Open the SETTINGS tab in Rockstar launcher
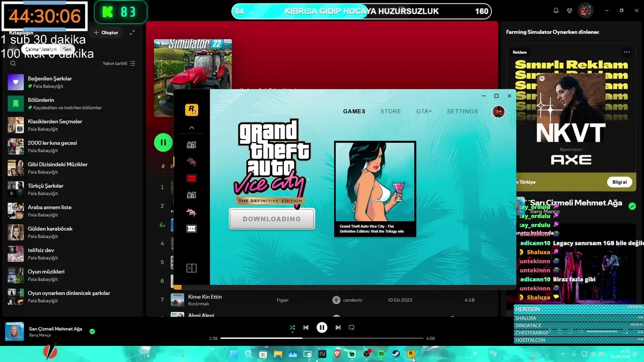The height and width of the screenshot is (362, 644). [x=462, y=111]
